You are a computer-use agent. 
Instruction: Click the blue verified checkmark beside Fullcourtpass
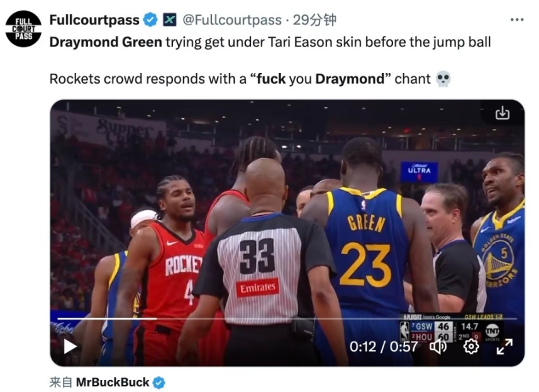[150, 20]
